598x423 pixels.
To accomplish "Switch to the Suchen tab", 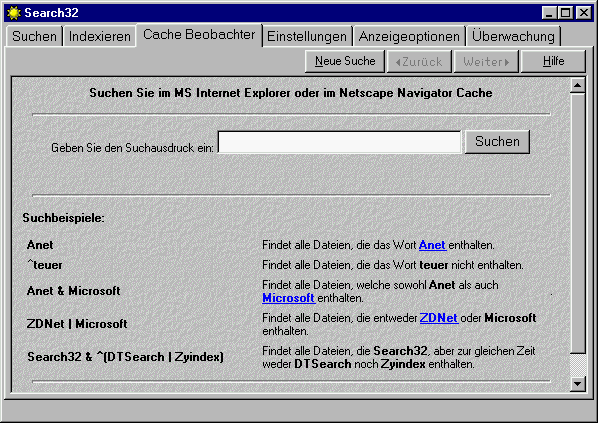I will (x=34, y=36).
